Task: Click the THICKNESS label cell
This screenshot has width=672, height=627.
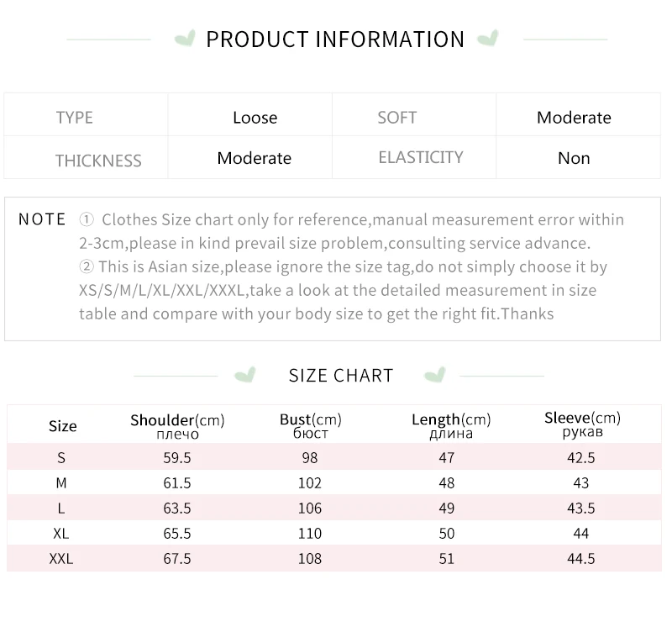Action: point(87,157)
